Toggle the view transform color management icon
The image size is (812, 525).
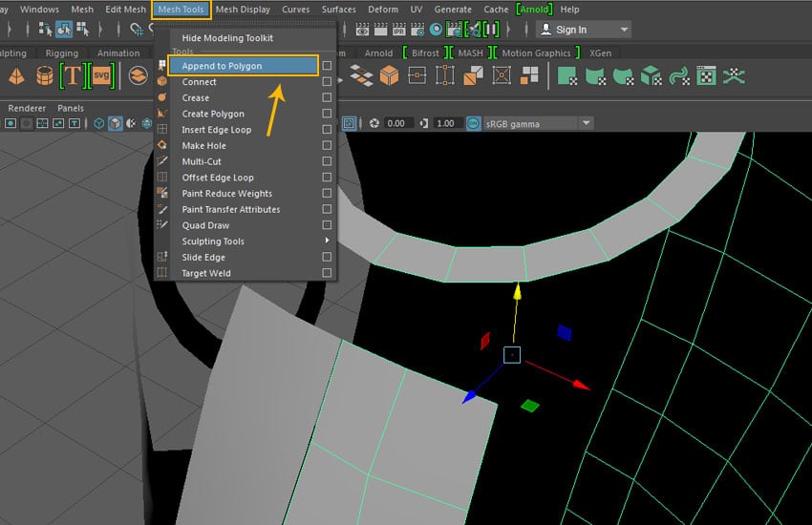(x=473, y=123)
